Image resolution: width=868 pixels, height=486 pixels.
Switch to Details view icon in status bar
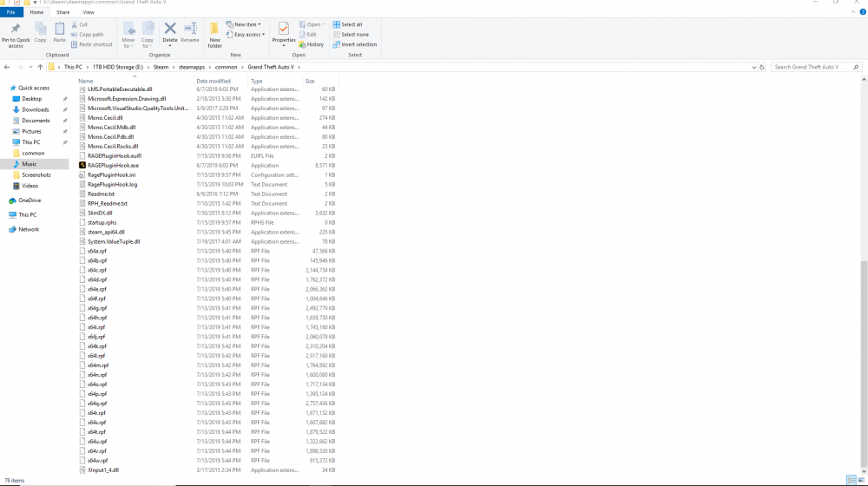point(852,480)
